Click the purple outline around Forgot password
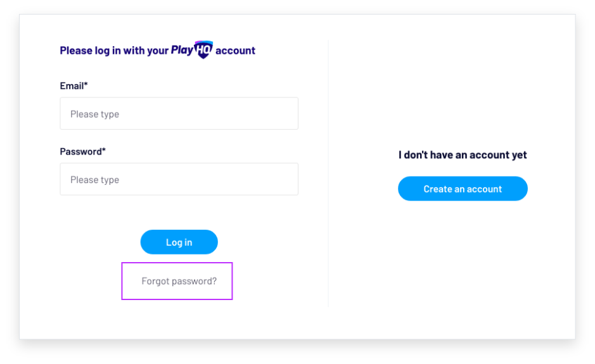This screenshot has width=595, height=364. 122,281
